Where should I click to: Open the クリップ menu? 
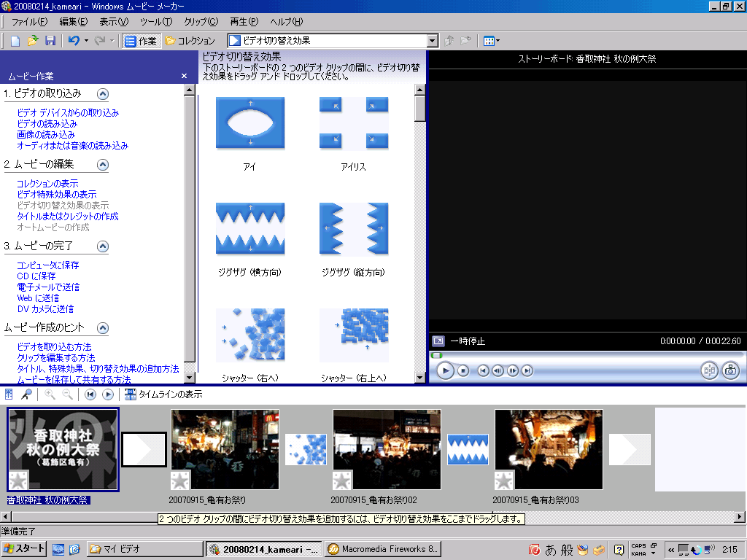[x=201, y=22]
